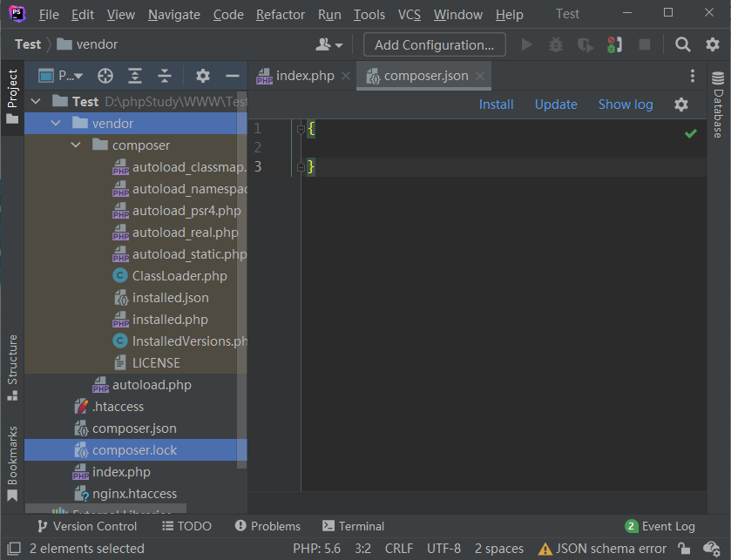Open Composer settings gear in editor banner
The image size is (731, 560).
681,105
